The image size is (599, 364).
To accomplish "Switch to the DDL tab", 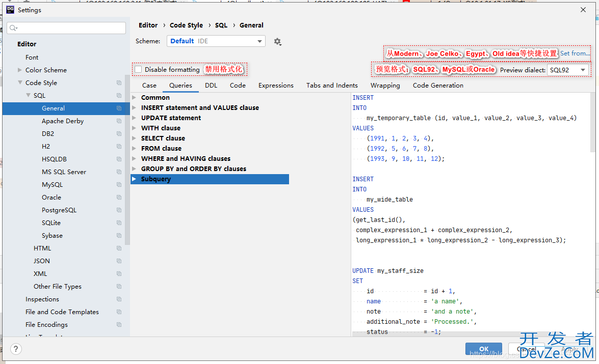I will pos(211,86).
